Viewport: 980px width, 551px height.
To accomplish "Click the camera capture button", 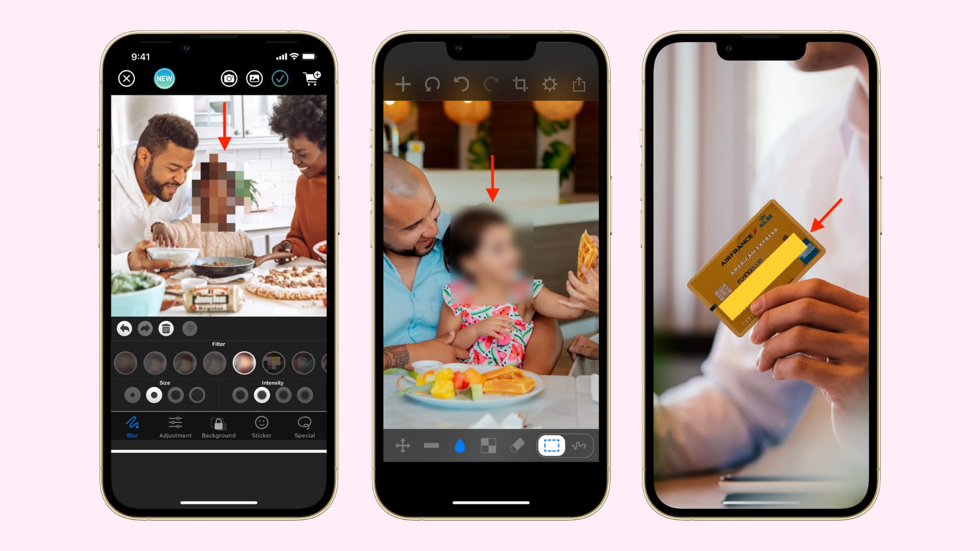I will click(230, 79).
